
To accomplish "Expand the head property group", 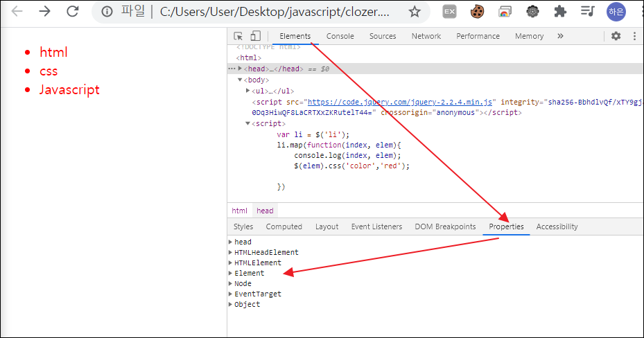I will click(231, 242).
